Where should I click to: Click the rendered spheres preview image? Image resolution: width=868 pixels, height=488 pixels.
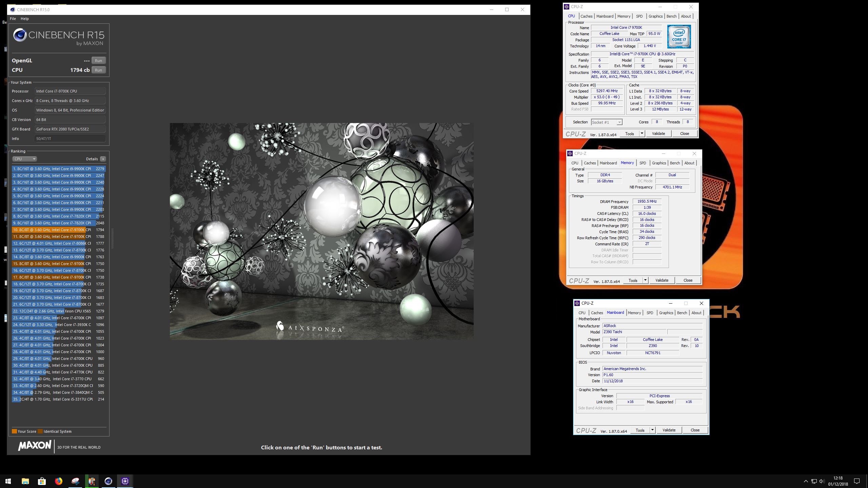pos(321,231)
